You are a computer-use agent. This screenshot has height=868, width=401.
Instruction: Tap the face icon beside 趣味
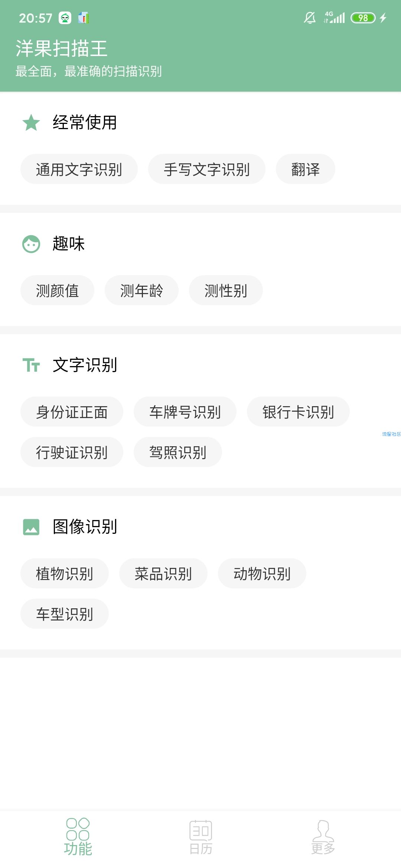[x=31, y=244]
